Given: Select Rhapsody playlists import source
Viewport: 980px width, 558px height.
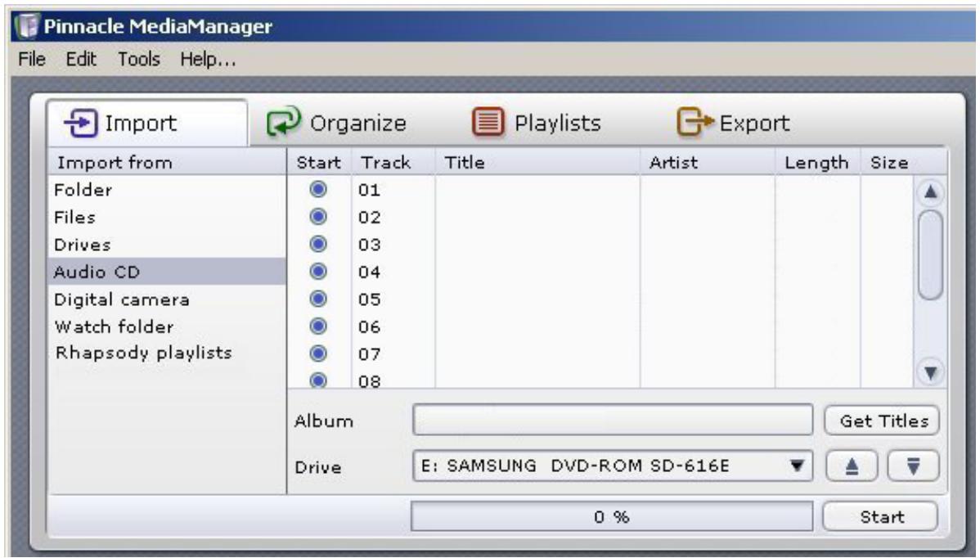Looking at the screenshot, I should coord(167,353).
